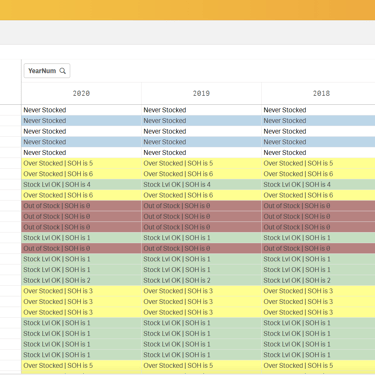375x375 pixels.
Task: Click the lone Out of Stock row between Stock Lvl OK rows under 2020
Action: tap(81, 248)
